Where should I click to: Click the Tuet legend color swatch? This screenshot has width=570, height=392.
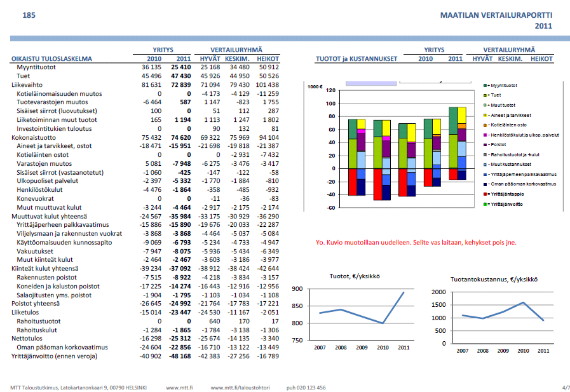[485, 95]
